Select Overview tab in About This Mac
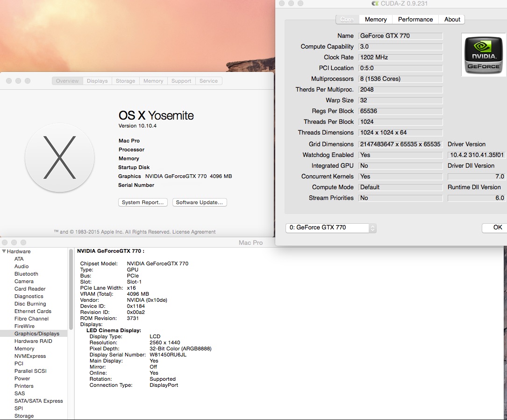507x420 pixels. [67, 81]
